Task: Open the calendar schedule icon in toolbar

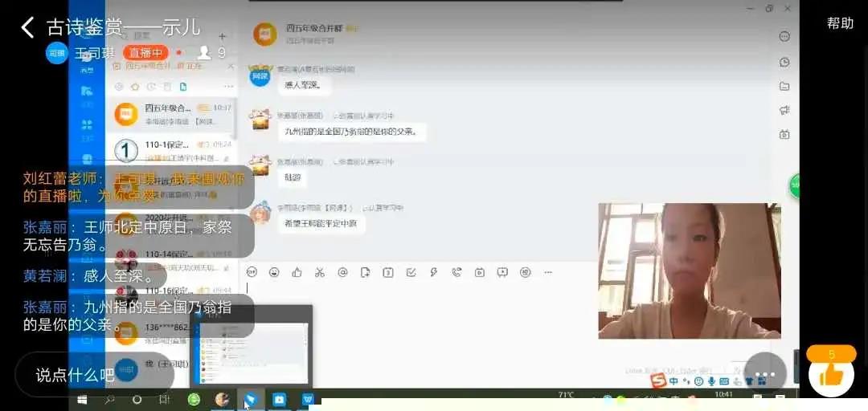Action: point(388,272)
